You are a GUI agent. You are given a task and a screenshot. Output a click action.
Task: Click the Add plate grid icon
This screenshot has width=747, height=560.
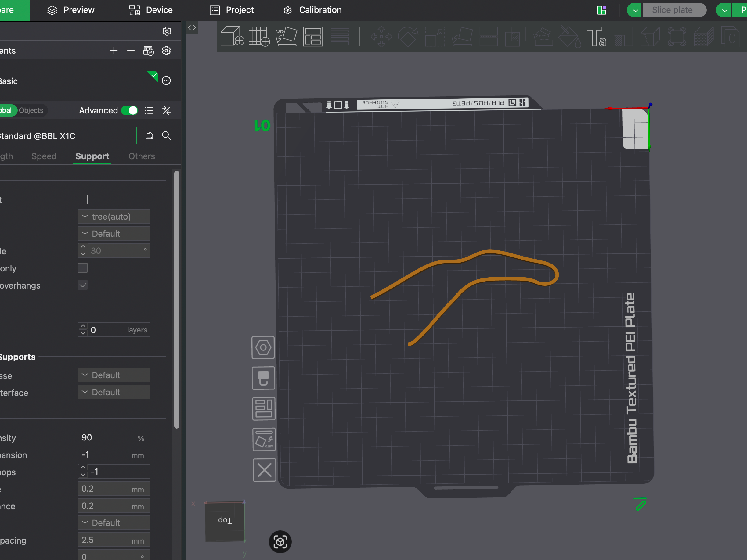(x=259, y=36)
